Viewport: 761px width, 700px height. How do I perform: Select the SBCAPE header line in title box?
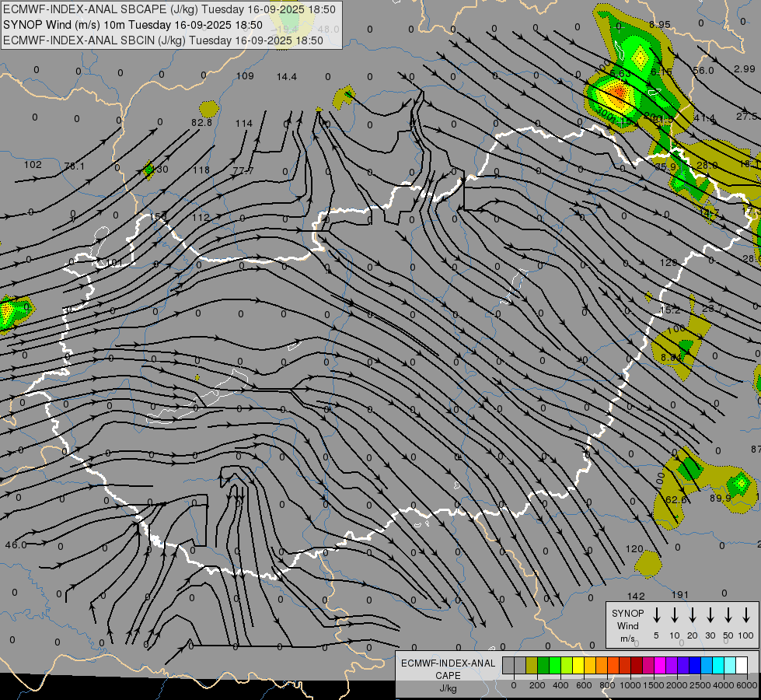(x=169, y=9)
